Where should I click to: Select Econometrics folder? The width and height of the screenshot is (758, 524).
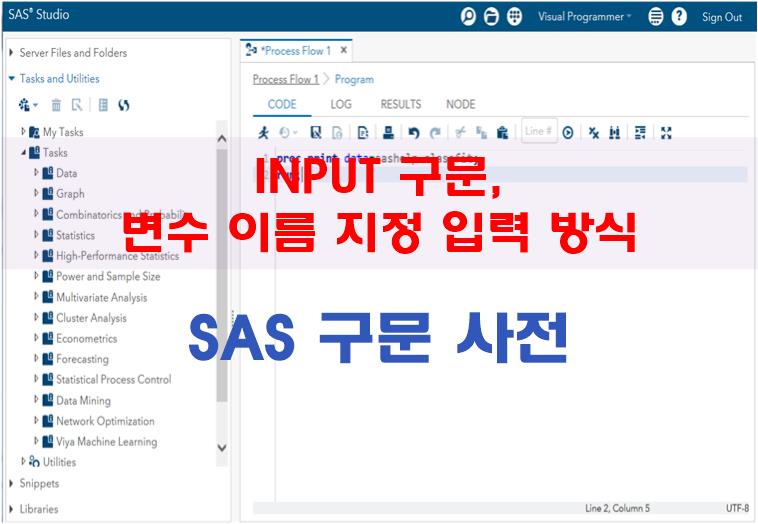[x=87, y=338]
